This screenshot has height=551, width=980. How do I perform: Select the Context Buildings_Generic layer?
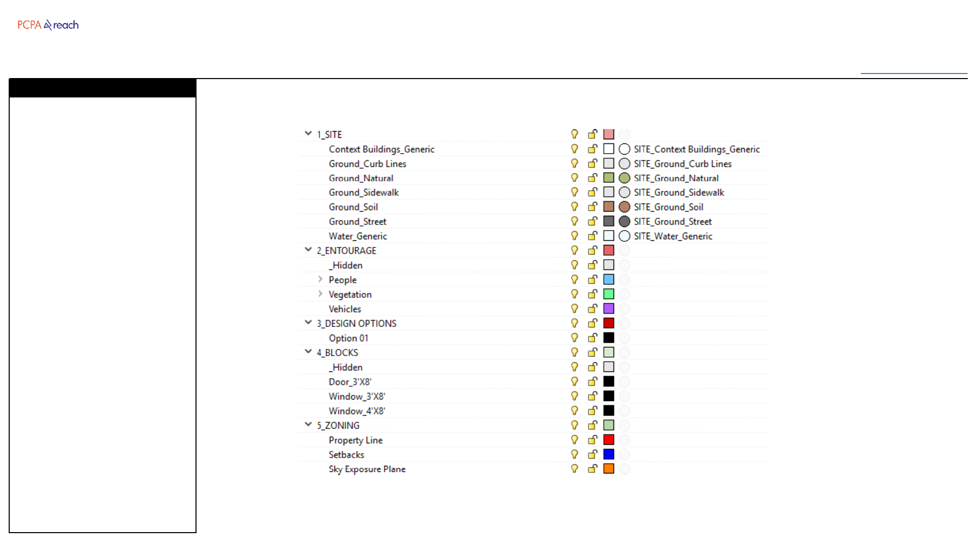click(x=381, y=149)
